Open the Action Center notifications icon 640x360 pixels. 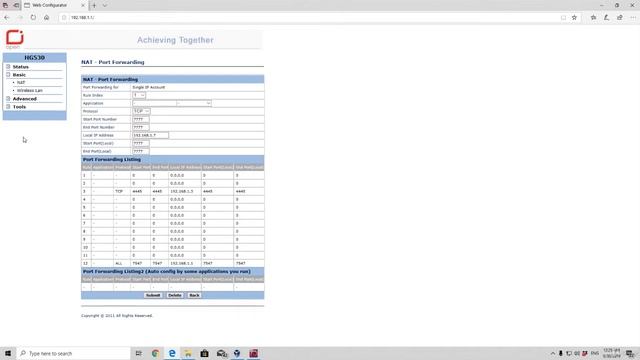[x=630, y=353]
